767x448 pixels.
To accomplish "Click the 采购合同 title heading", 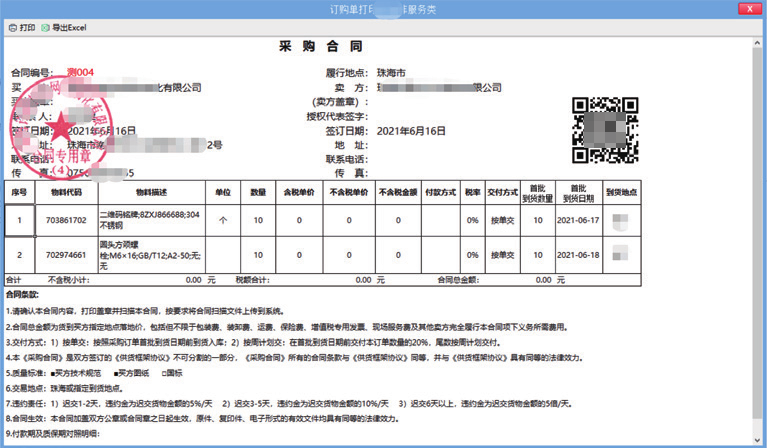I will [x=320, y=46].
